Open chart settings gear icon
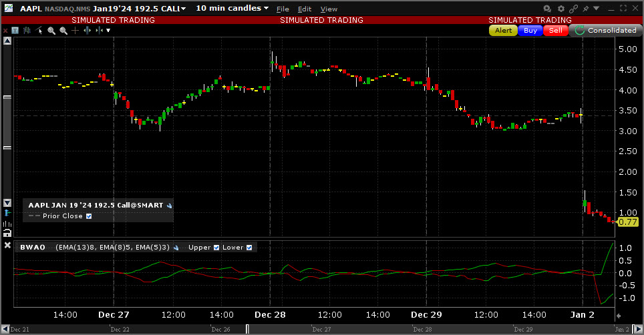Viewport: 644px width, 335px height. [561, 9]
